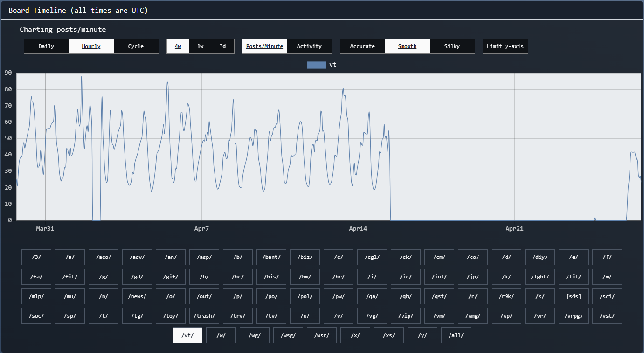Click the vt legend color swatch
The image size is (644, 353).
(316, 65)
